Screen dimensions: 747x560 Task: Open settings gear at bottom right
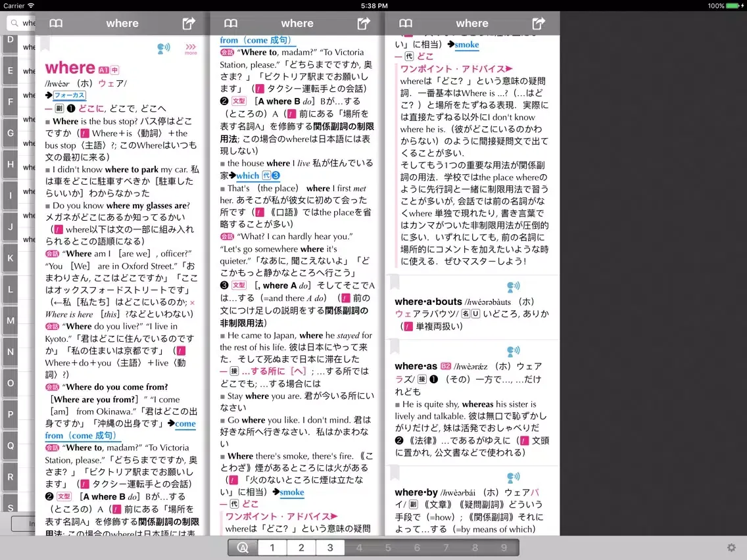pos(731,548)
